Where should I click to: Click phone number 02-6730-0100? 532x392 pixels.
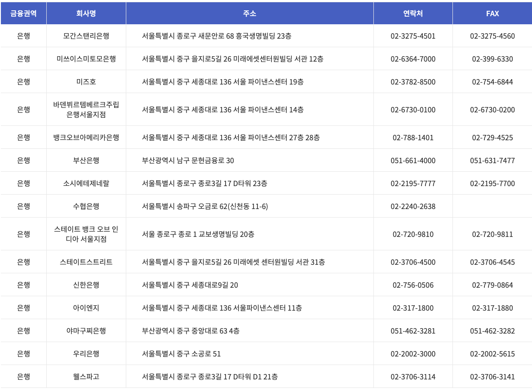click(x=413, y=110)
